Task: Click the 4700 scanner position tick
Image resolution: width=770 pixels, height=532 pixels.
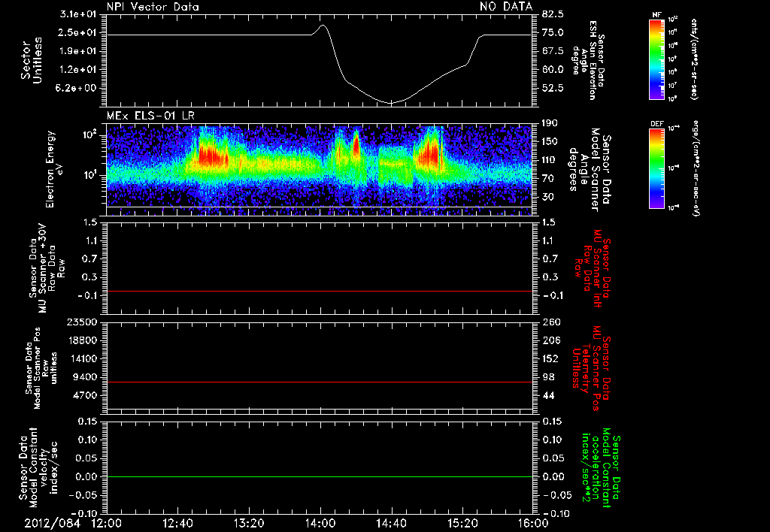Action: click(86, 395)
